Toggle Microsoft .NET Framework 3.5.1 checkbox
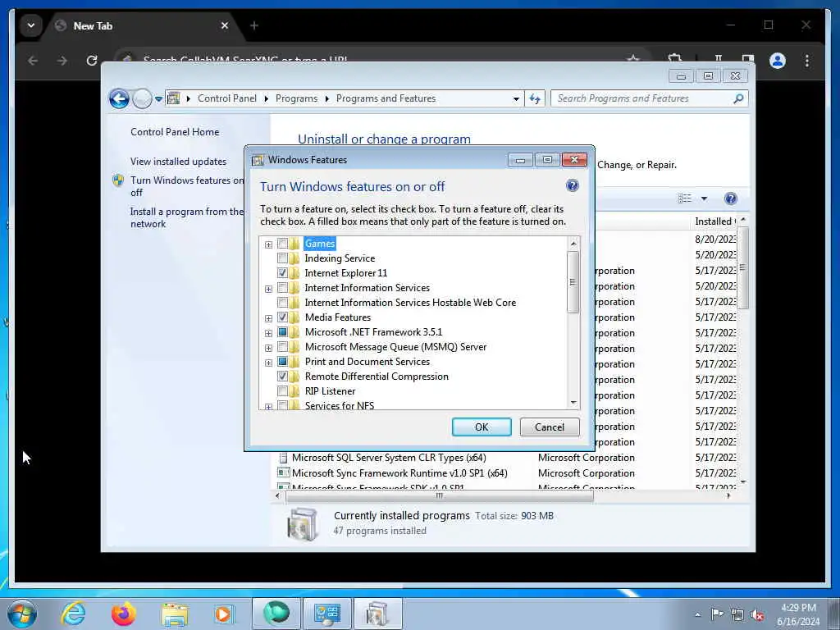840x630 pixels. pos(282,332)
